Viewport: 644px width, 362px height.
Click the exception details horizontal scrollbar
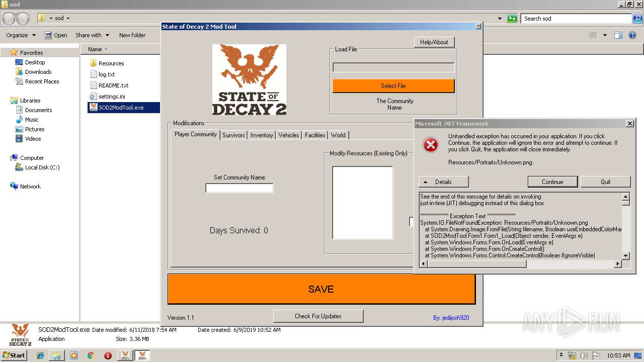(x=521, y=263)
